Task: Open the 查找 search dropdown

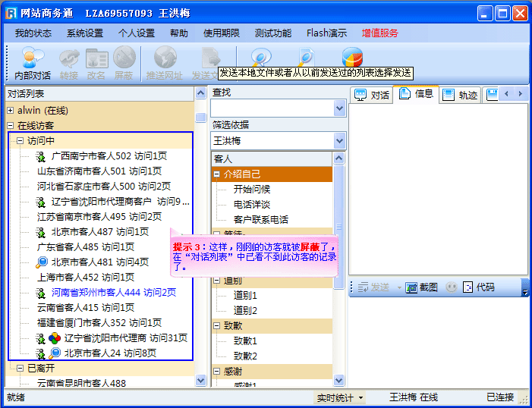Action: (x=340, y=108)
